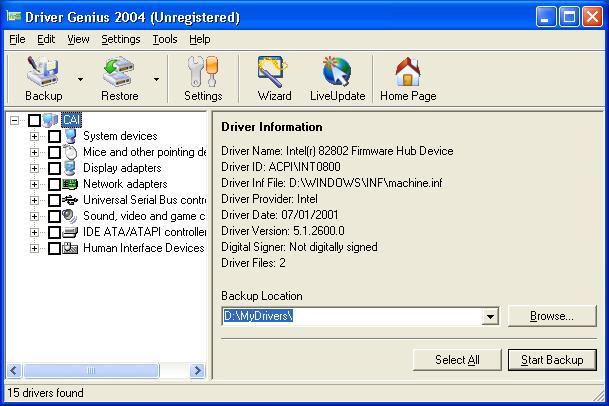
Task: Click the CAI computer icon
Action: tap(51, 120)
